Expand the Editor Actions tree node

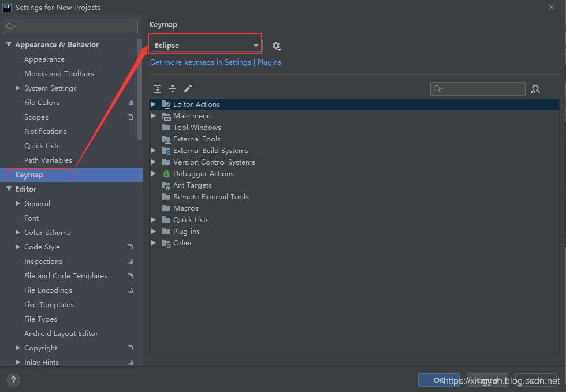point(154,104)
